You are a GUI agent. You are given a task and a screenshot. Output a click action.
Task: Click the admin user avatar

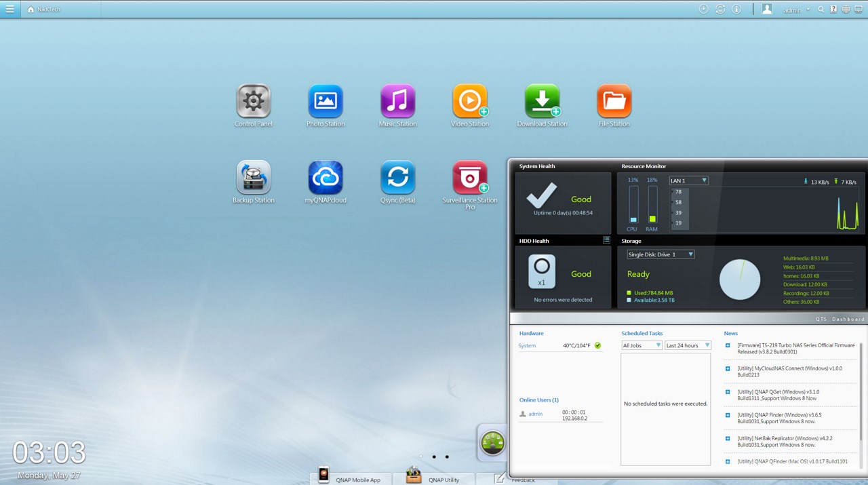(x=767, y=9)
